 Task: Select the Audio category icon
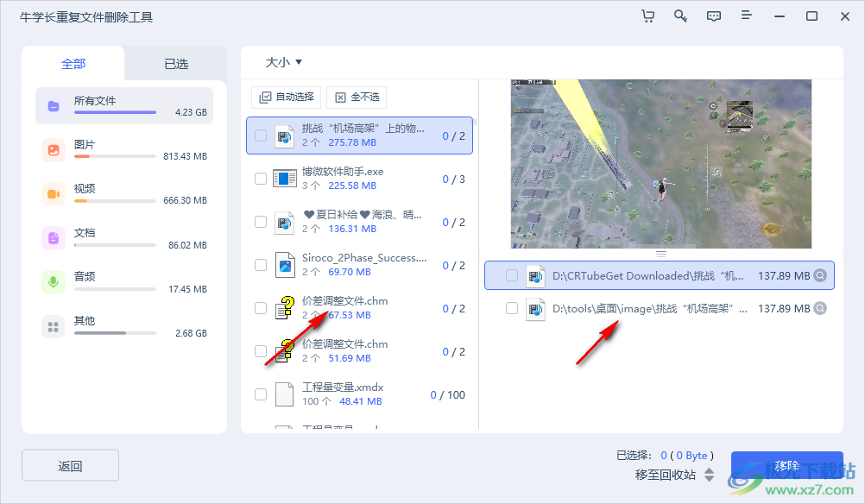(x=54, y=282)
